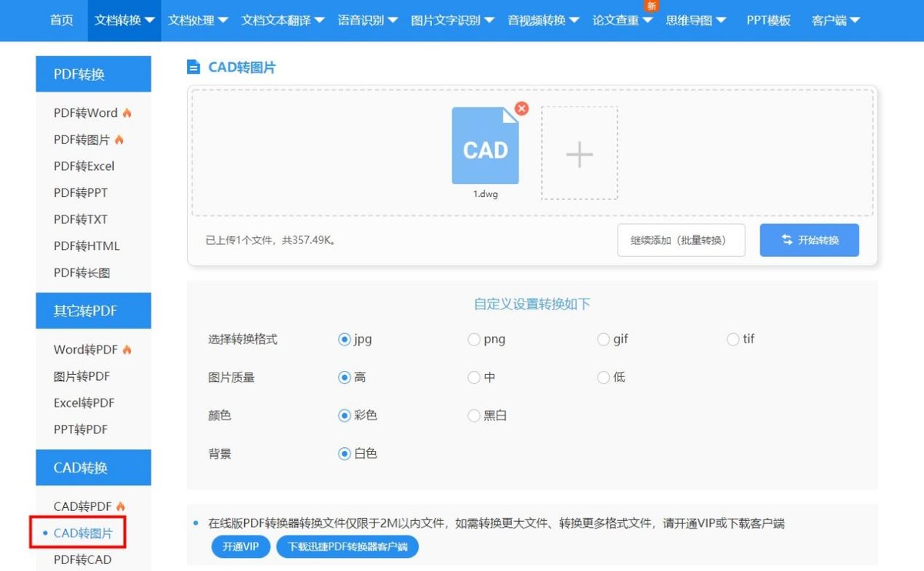
Task: Add another file via plus box
Action: (579, 153)
